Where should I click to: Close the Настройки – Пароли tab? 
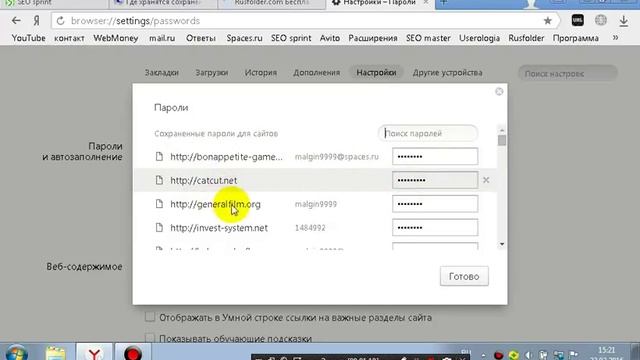[426, 2]
